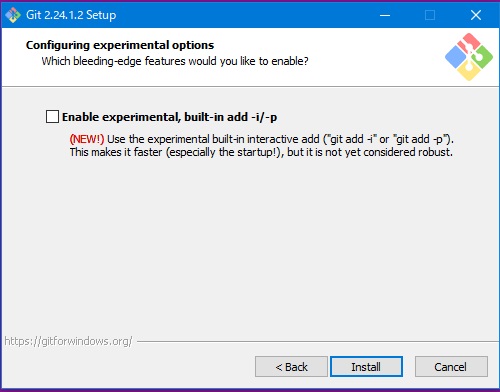Enable the experimental built-in add checkbox

tap(52, 117)
